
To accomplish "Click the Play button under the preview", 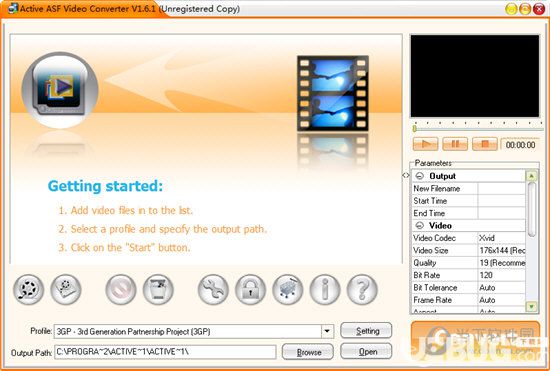I will [425, 144].
